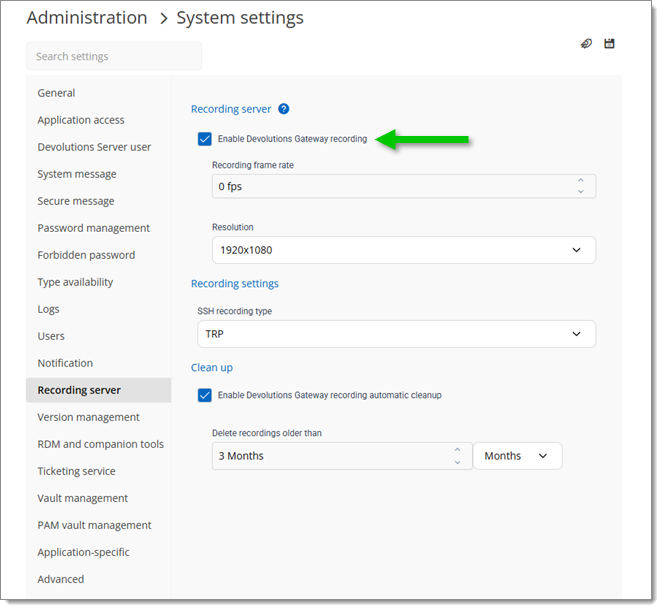Click the save settings floppy disk icon
Viewport: 662px width, 610px height.
point(609,43)
